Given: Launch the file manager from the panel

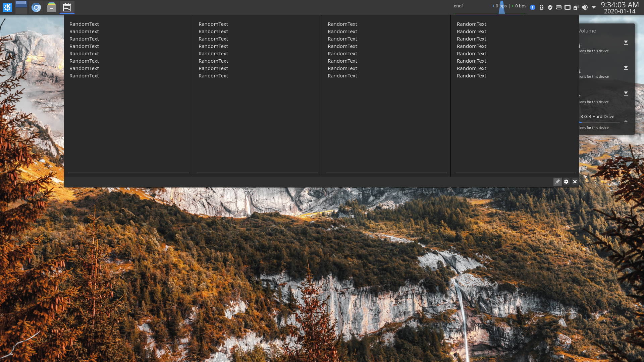Looking at the screenshot, I should (51, 7).
